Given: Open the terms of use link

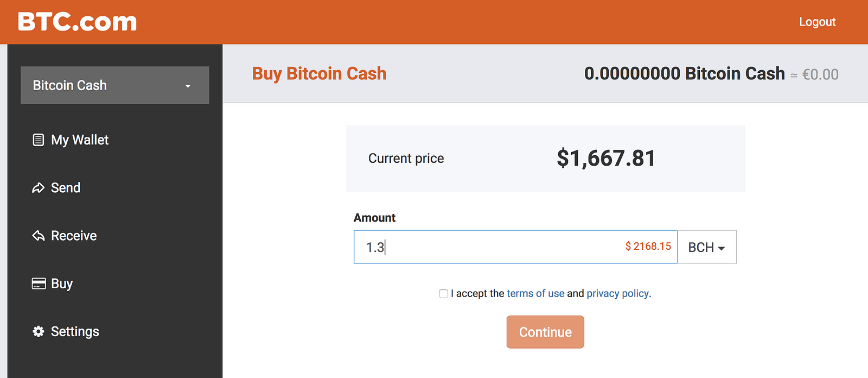Looking at the screenshot, I should coord(535,293).
